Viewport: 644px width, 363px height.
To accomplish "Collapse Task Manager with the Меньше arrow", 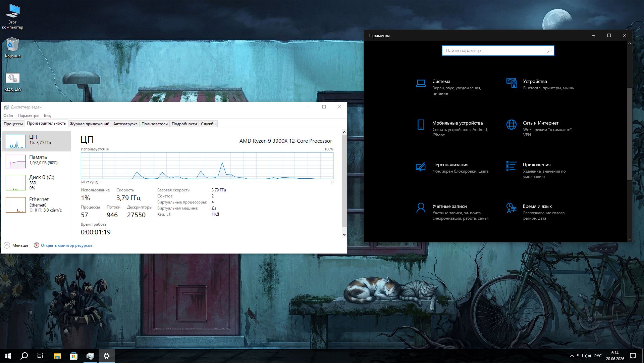I will (x=7, y=245).
